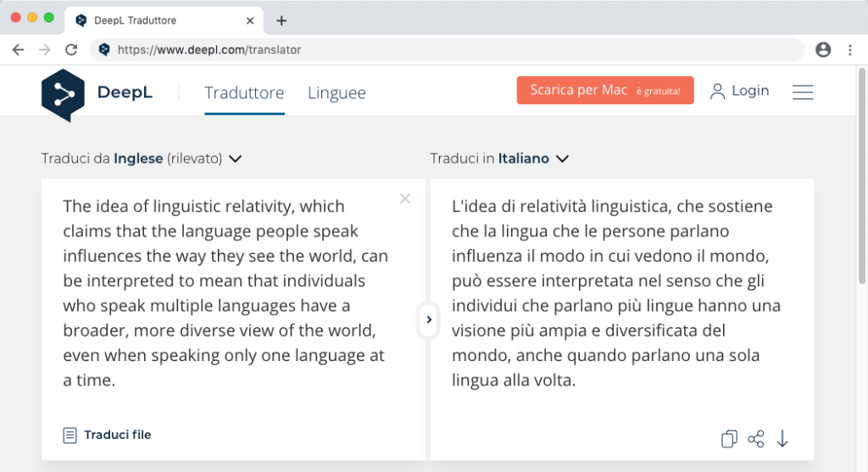Go back in browser history
The image size is (868, 472).
click(x=19, y=50)
